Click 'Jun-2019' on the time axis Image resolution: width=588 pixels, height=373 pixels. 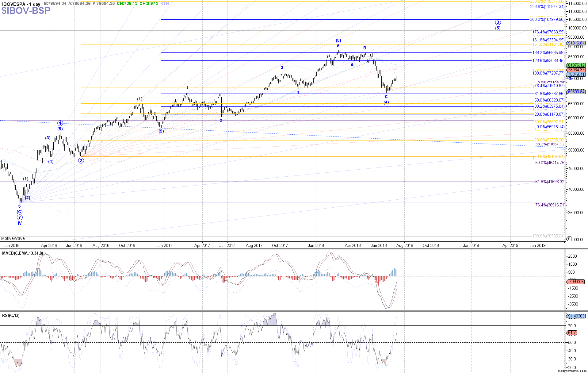[537, 245]
